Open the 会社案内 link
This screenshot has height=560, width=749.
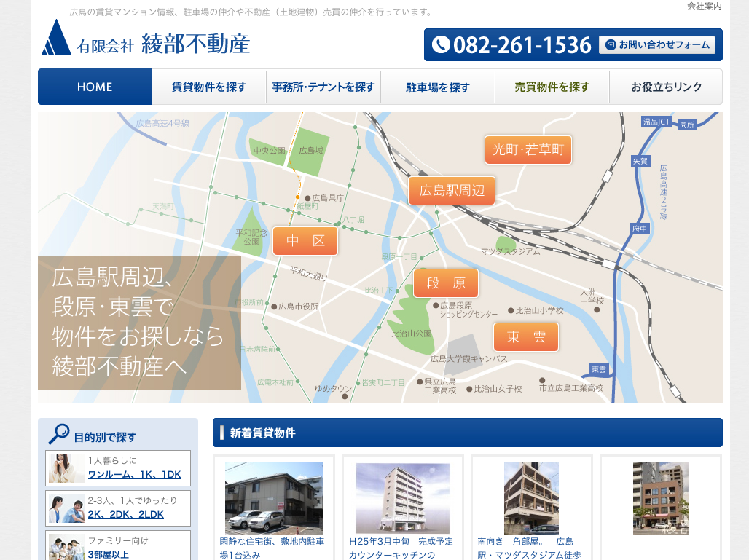(x=704, y=7)
